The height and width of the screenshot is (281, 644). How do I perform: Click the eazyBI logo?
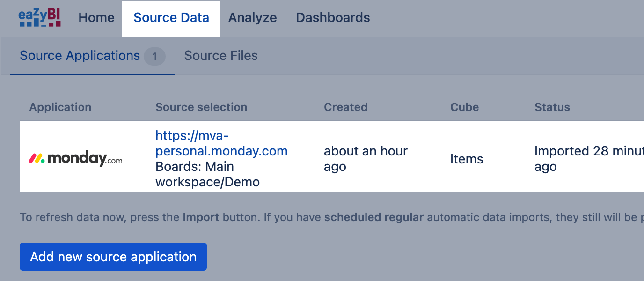click(x=40, y=18)
